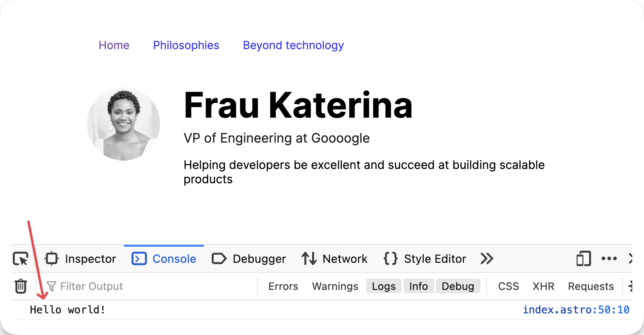Switch to the Debugger tab
This screenshot has height=335, width=644.
(x=249, y=259)
